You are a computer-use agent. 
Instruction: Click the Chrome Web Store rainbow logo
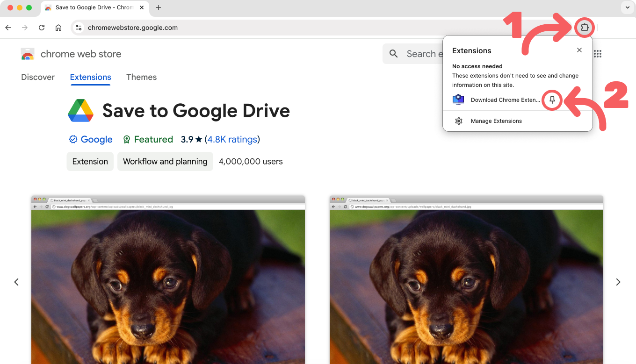click(x=28, y=54)
